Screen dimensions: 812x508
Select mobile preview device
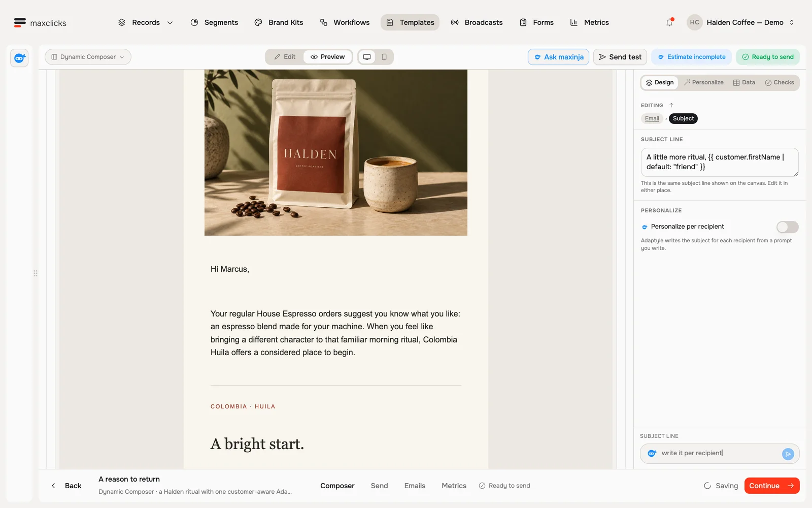pos(384,57)
